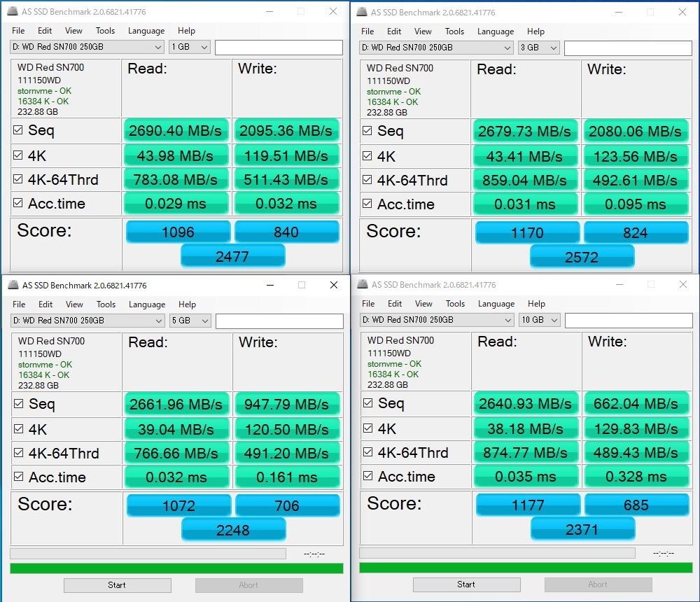Click total score 2572 in 3 GB window
The image size is (700, 602).
tap(582, 257)
